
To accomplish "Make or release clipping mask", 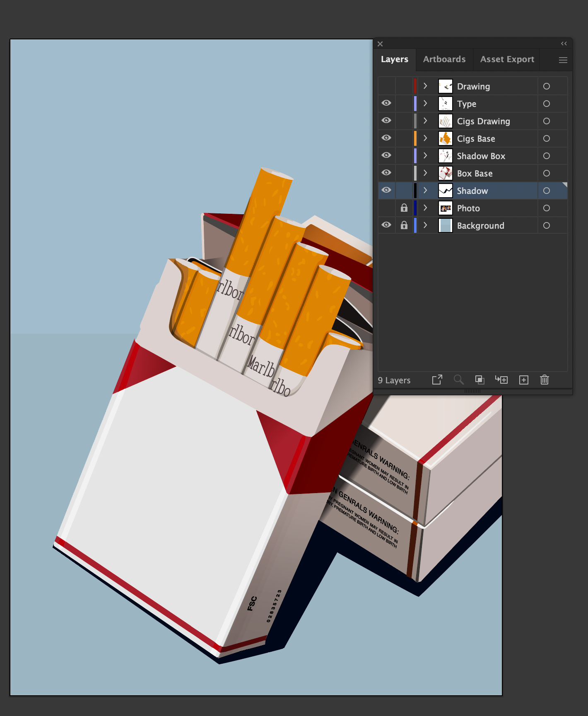I will 480,380.
